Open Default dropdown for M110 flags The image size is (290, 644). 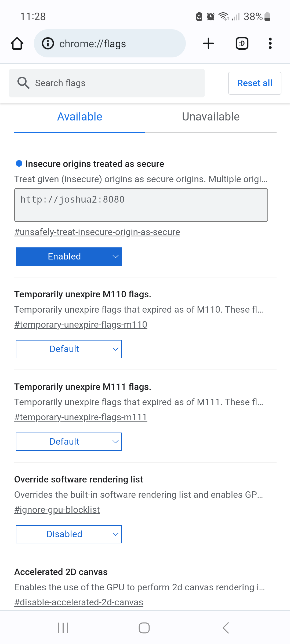coord(69,349)
